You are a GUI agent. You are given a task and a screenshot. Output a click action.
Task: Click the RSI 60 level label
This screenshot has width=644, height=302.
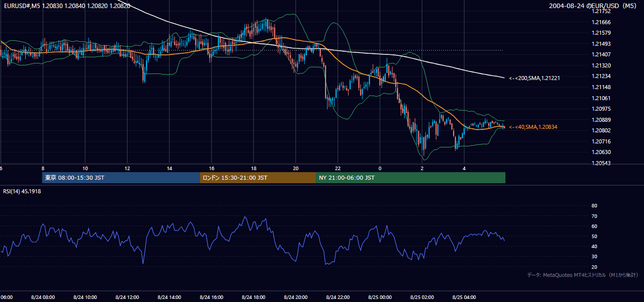click(x=594, y=226)
